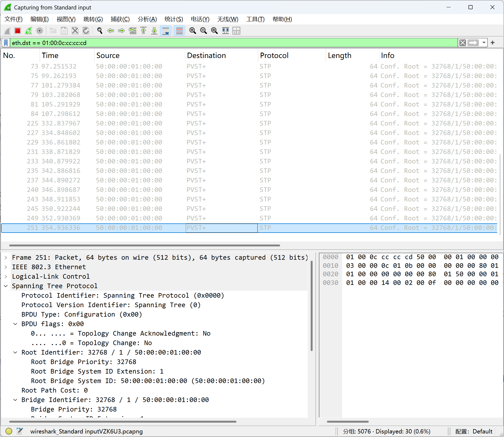504x437 pixels.
Task: Sort packets by the Protocol column header
Action: (292, 56)
